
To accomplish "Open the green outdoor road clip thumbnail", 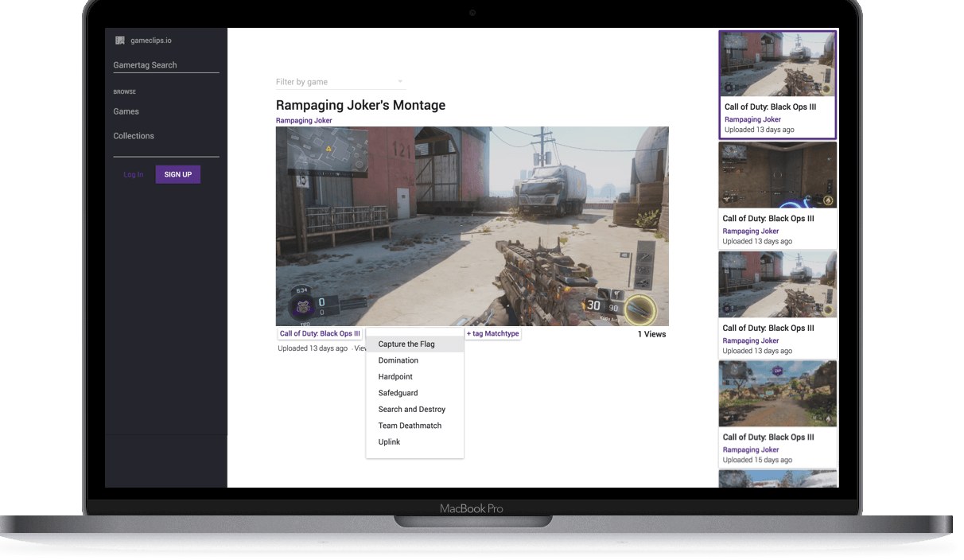I will pos(777,394).
